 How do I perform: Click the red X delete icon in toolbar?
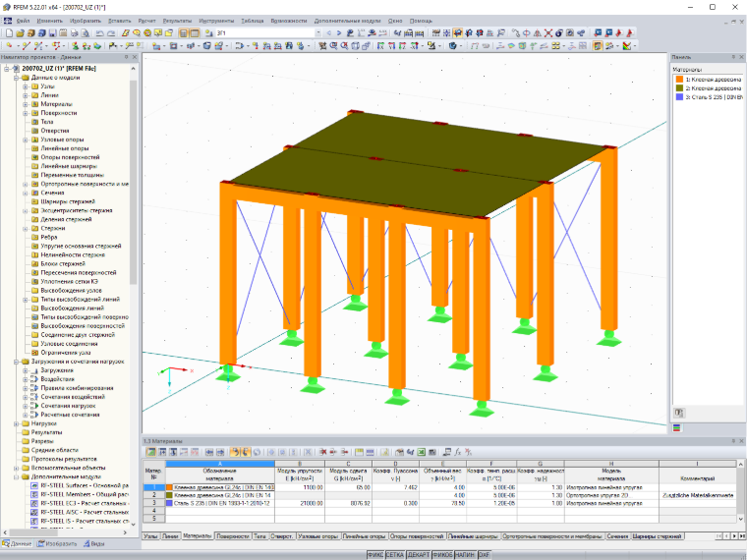point(548,32)
